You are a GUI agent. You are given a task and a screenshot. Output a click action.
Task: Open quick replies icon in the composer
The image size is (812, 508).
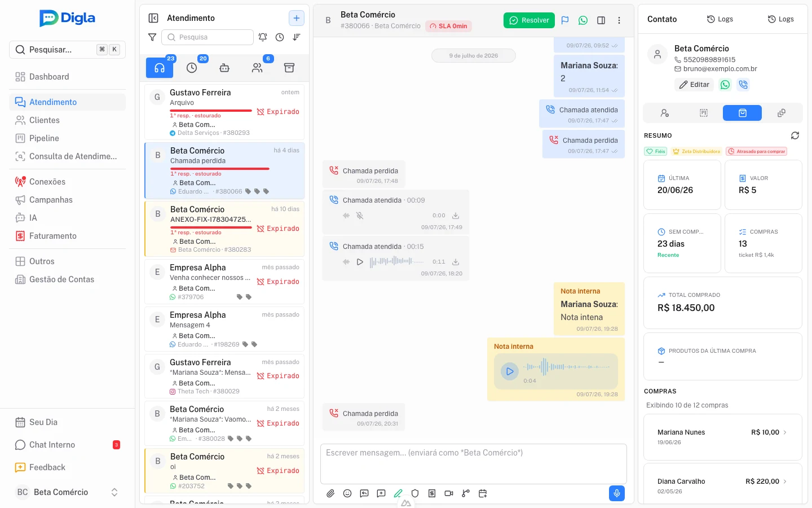(364, 493)
